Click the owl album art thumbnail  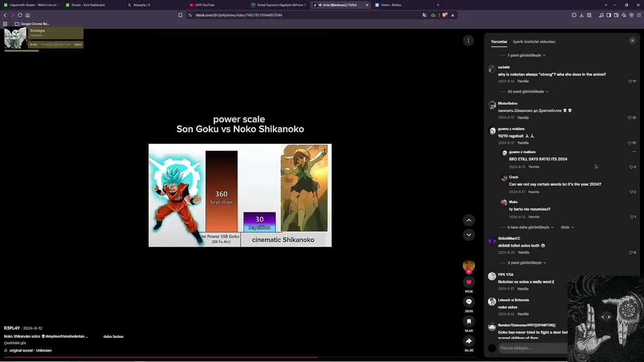[x=16, y=38]
